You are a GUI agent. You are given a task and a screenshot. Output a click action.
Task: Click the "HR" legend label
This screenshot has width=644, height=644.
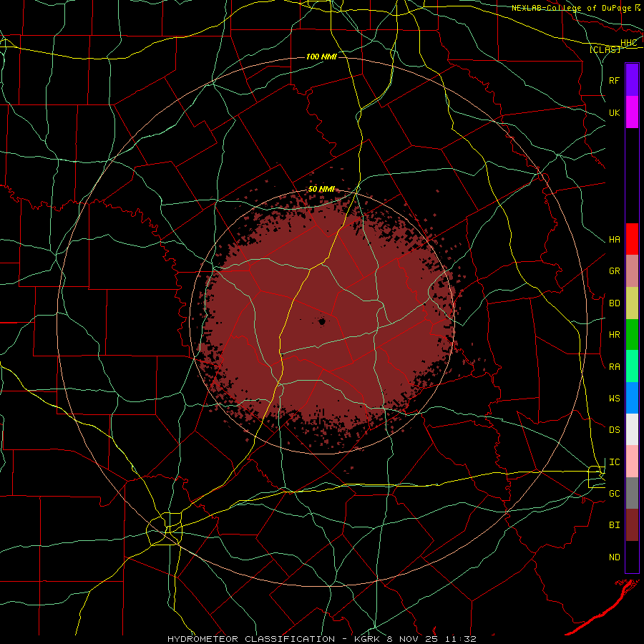point(615,335)
